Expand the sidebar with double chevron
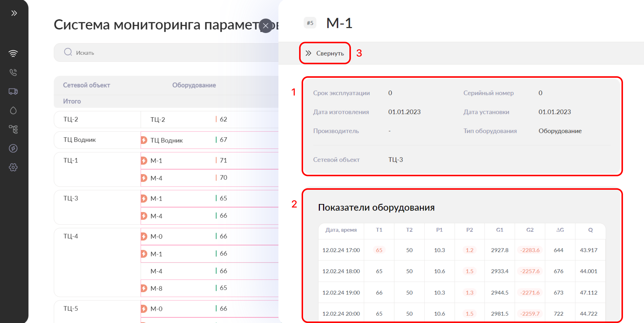 [x=14, y=13]
